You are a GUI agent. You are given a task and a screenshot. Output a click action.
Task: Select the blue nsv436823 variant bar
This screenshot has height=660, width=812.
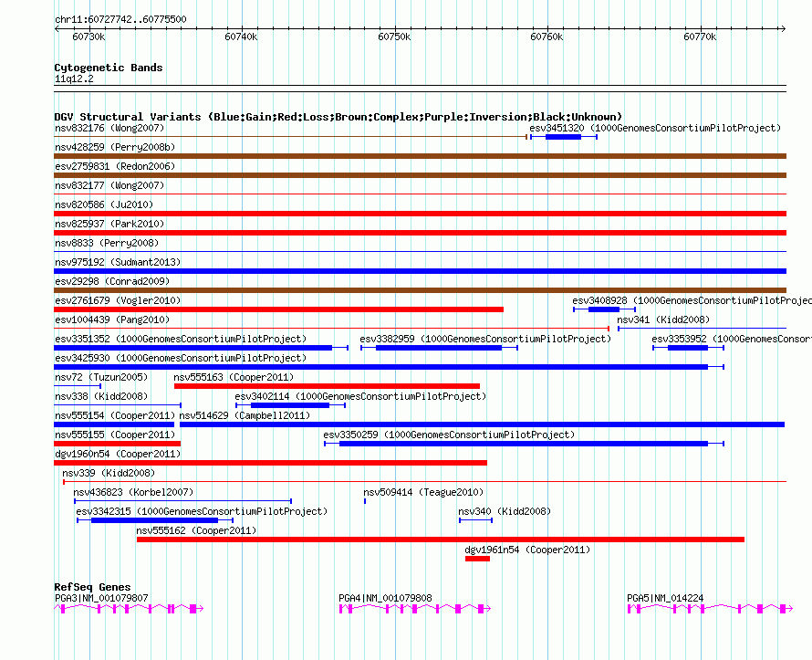tap(182, 501)
